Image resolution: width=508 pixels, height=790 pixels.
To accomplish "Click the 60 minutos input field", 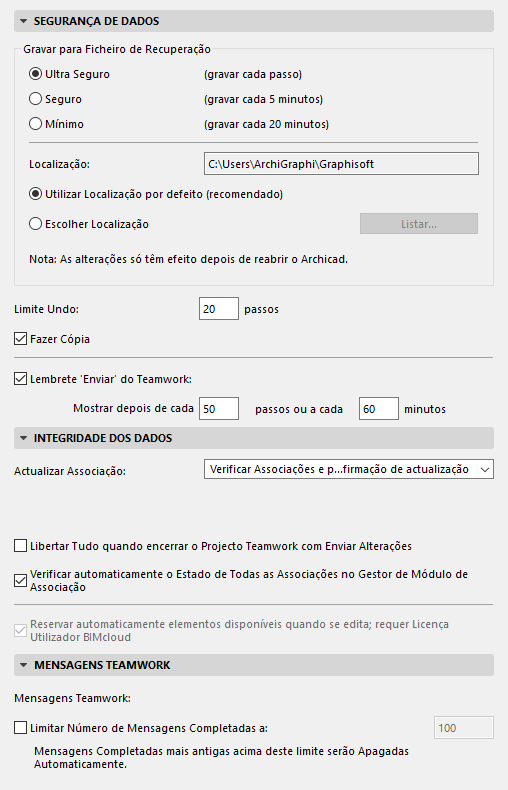I will (378, 409).
